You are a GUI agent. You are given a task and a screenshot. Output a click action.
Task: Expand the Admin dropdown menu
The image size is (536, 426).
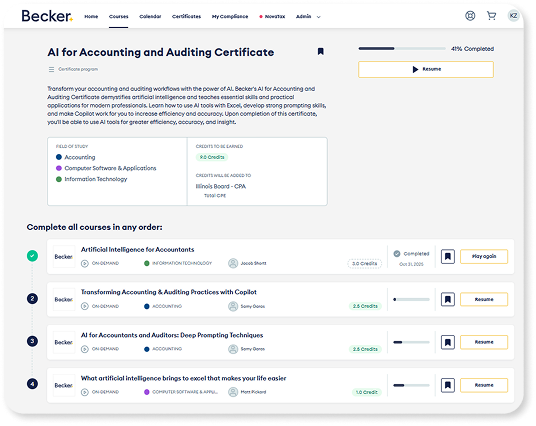[x=308, y=16]
